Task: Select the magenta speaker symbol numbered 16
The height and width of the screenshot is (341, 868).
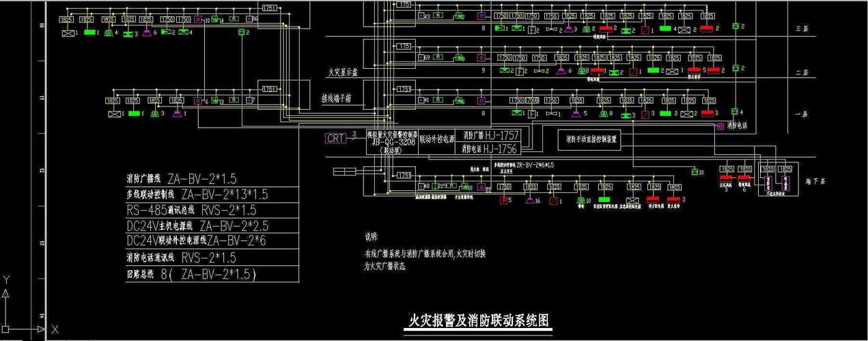Action: tap(529, 200)
